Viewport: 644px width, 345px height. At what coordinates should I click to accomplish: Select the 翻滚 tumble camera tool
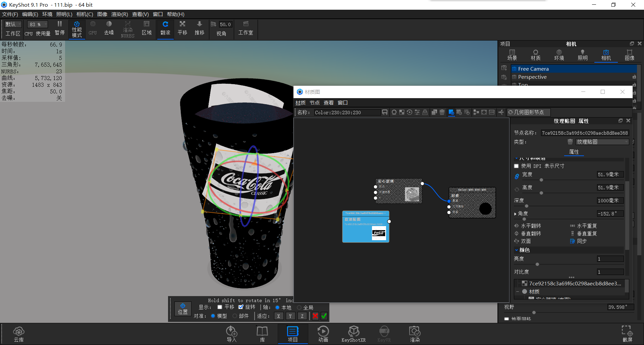tap(165, 29)
